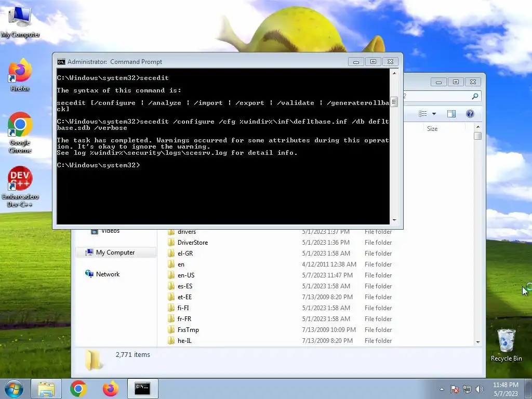Viewport: 532px width, 399px height.
Task: Click 7/13/2009 10:09 PM date cell
Action: (x=329, y=330)
